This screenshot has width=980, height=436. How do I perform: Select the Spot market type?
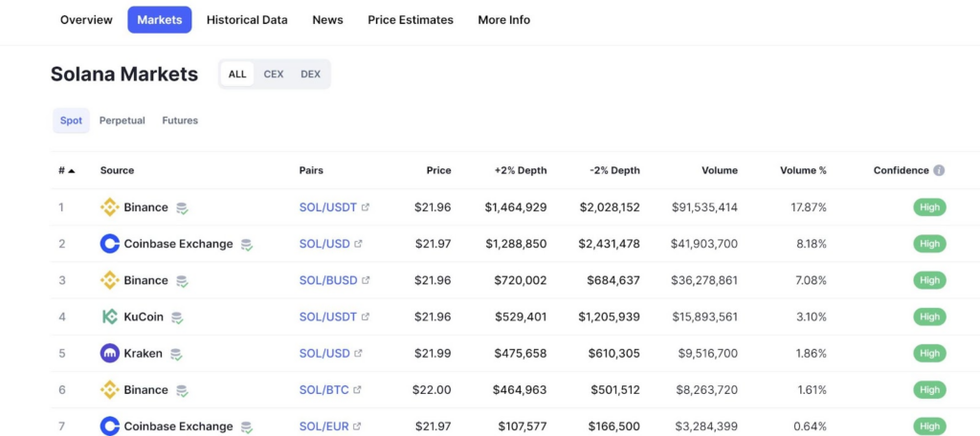click(x=71, y=120)
